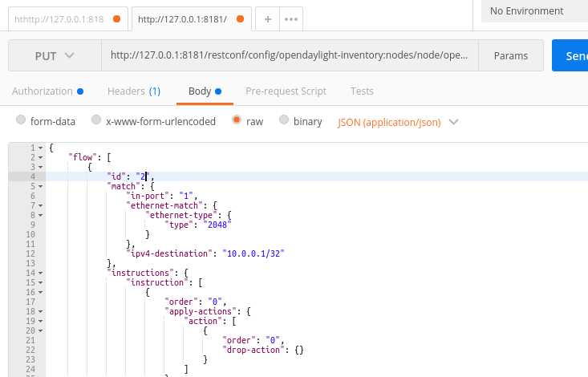Click line number 22 in gutter

pos(30,350)
